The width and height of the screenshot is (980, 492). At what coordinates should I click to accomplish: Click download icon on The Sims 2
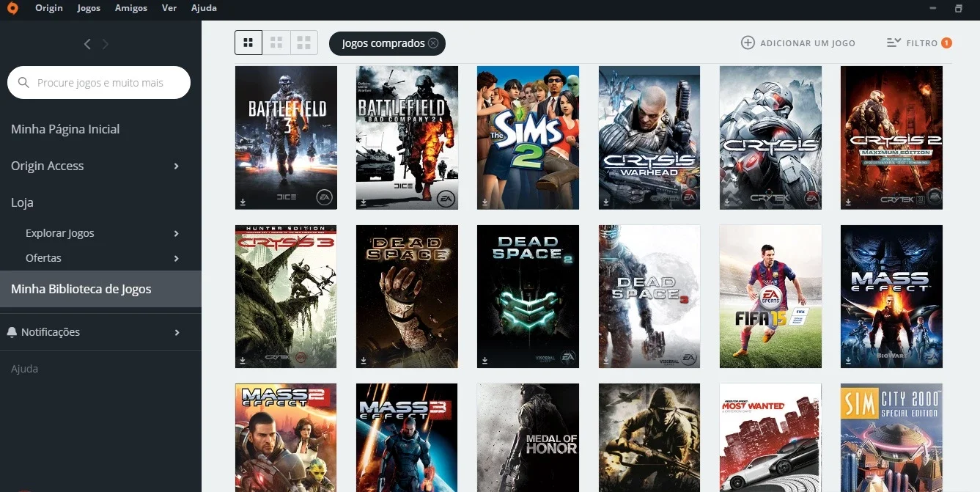coord(485,201)
